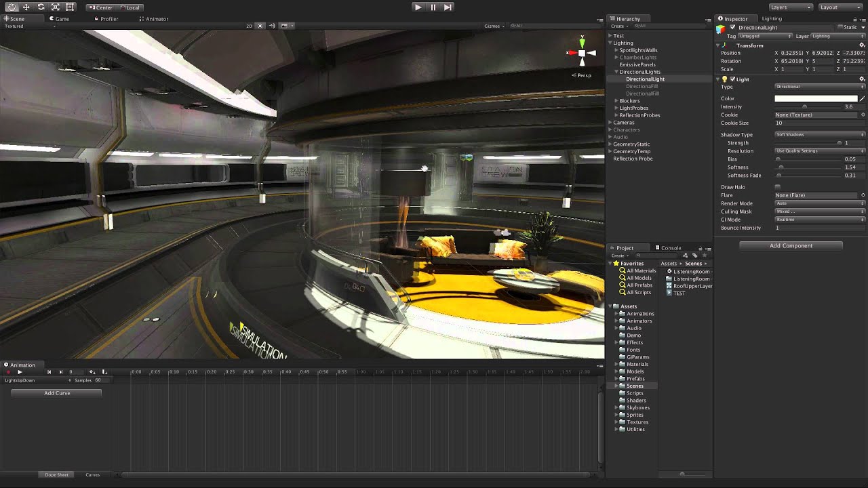
Task: Click the Project panel favorite star filter
Action: tap(703, 256)
